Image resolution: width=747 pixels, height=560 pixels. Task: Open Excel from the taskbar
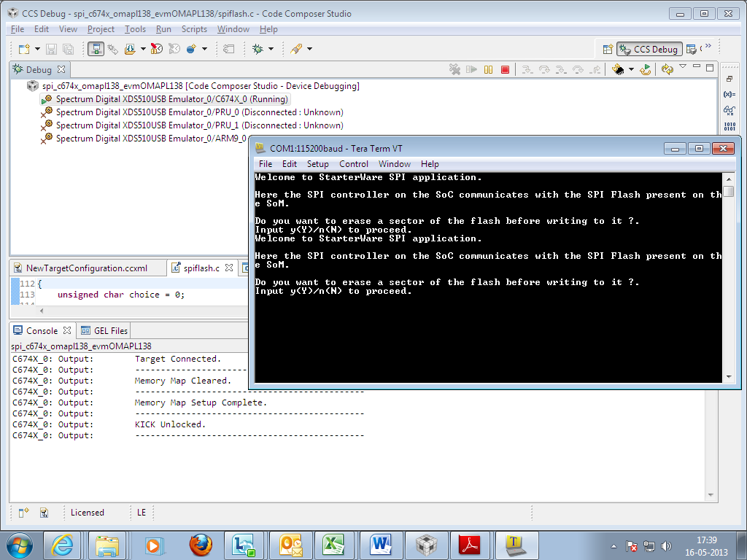335,545
